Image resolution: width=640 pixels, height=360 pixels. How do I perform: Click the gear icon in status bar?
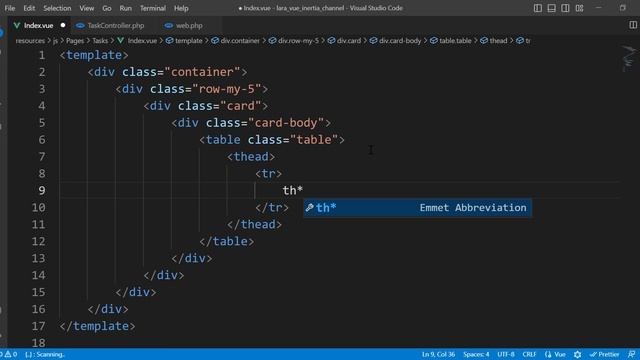pos(577,354)
